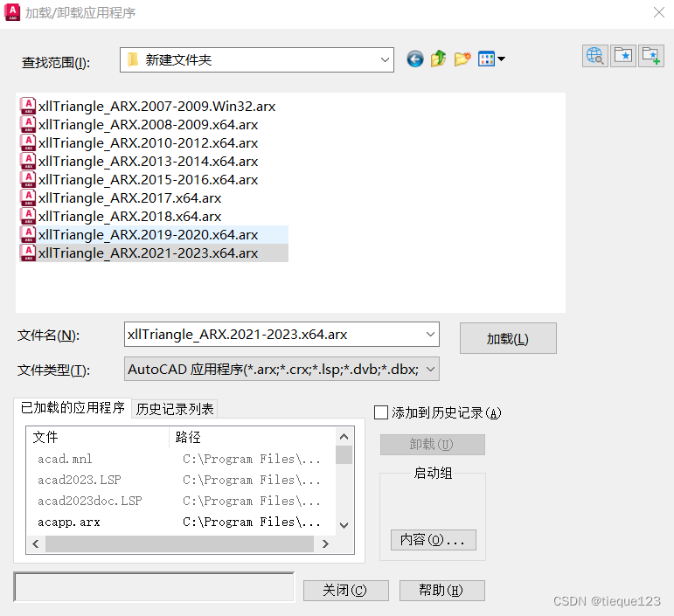Expand the 查找范围 folder dropdown
This screenshot has height=616, width=674.
[x=385, y=59]
